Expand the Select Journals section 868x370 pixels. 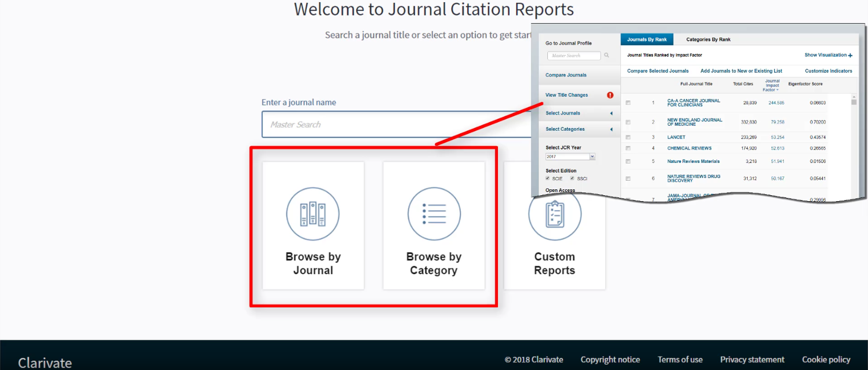[x=611, y=113]
